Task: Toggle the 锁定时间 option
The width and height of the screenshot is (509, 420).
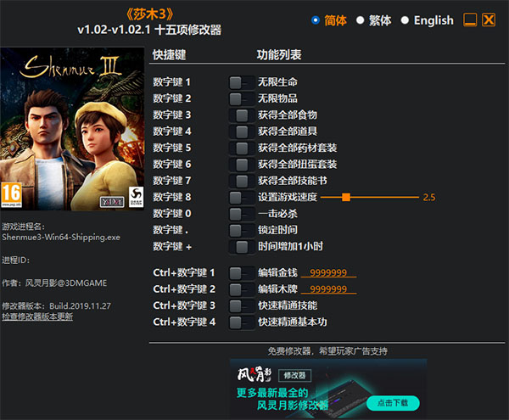Action: 241,230
